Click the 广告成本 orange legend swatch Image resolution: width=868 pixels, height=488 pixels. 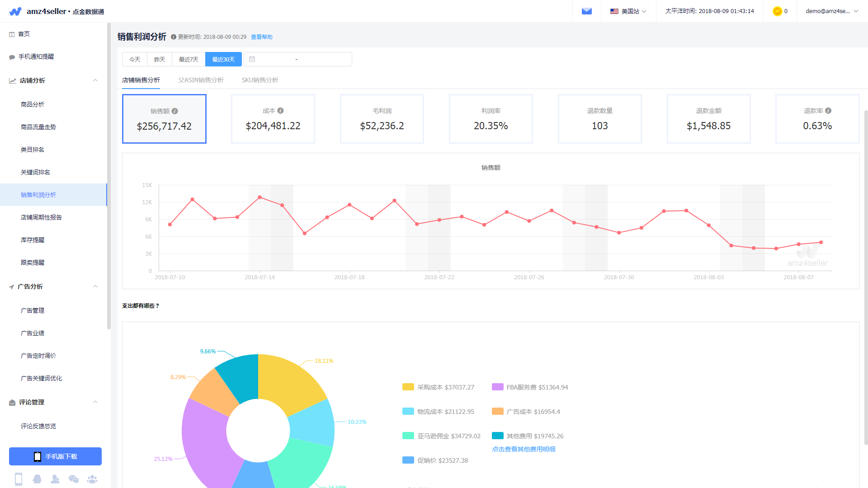coord(497,411)
